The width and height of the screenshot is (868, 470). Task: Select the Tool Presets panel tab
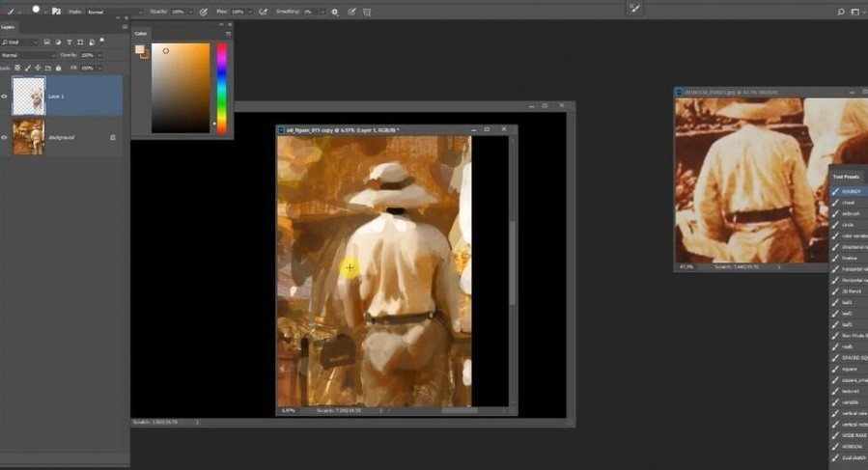tap(846, 177)
